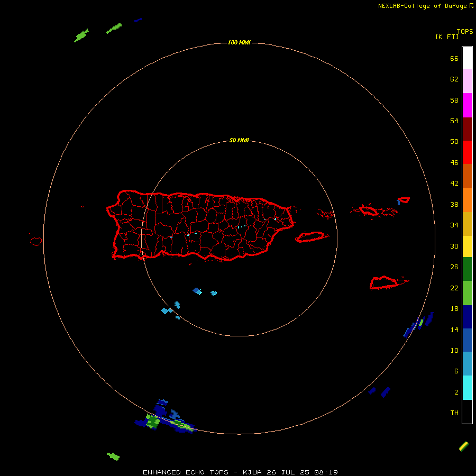Click the yellow 34 kft legend swatch
The image size is (476, 476).
tap(467, 246)
